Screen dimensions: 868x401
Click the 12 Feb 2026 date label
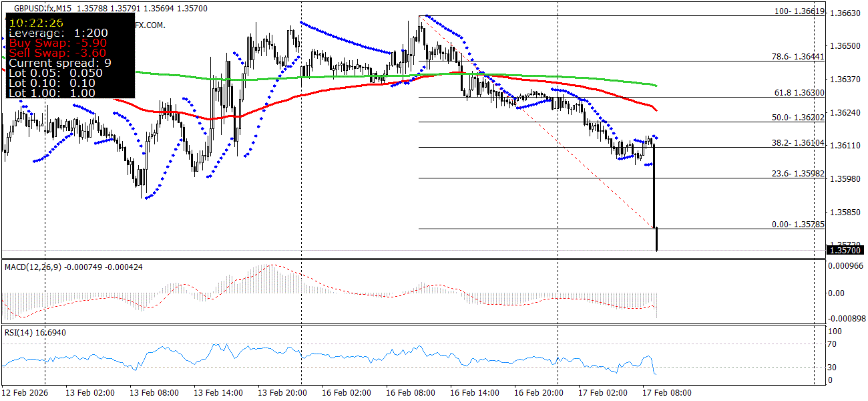[24, 392]
